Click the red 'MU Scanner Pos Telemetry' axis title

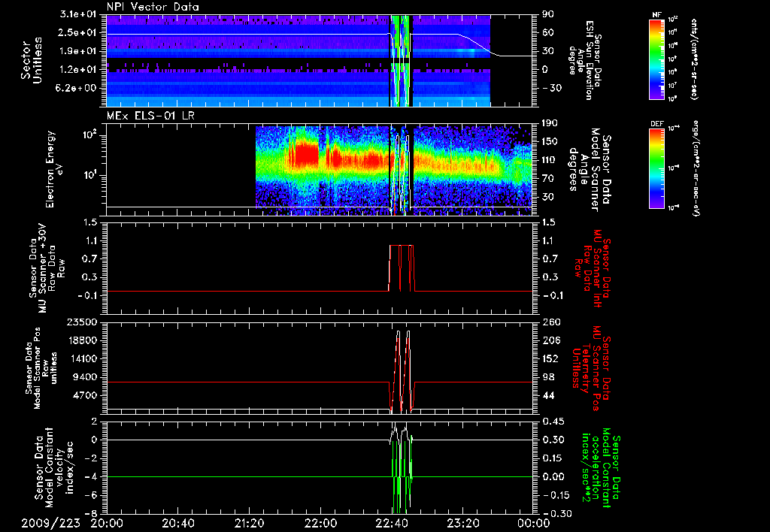591,368
